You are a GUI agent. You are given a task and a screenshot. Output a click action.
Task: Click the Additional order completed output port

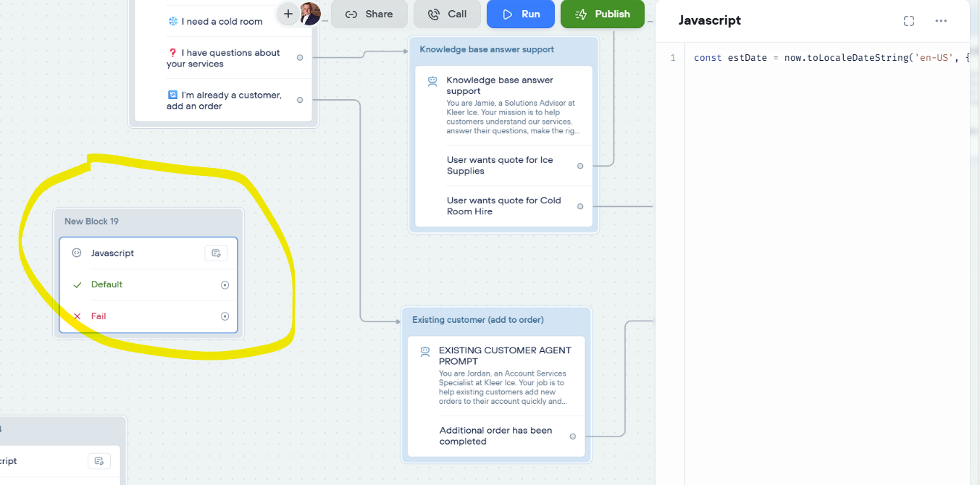573,436
